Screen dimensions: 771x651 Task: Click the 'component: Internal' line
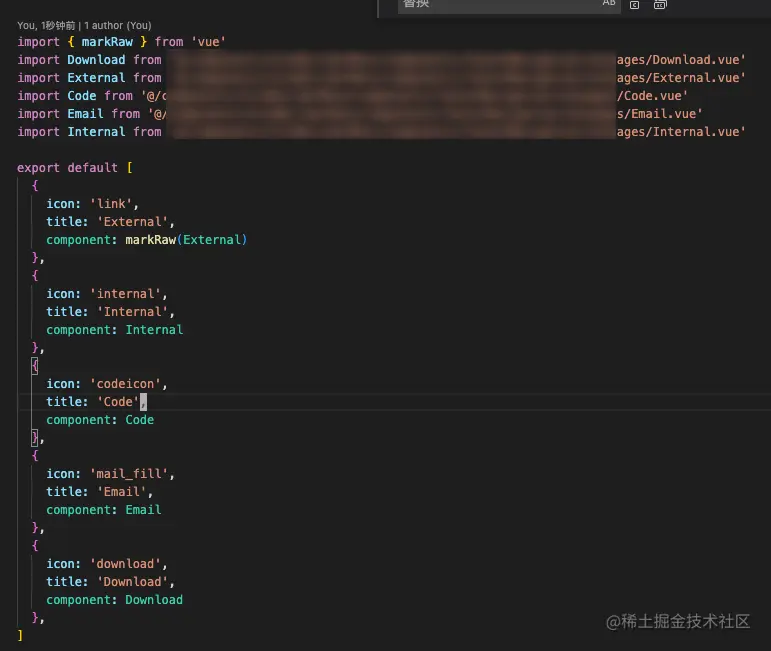pyautogui.click(x=115, y=330)
